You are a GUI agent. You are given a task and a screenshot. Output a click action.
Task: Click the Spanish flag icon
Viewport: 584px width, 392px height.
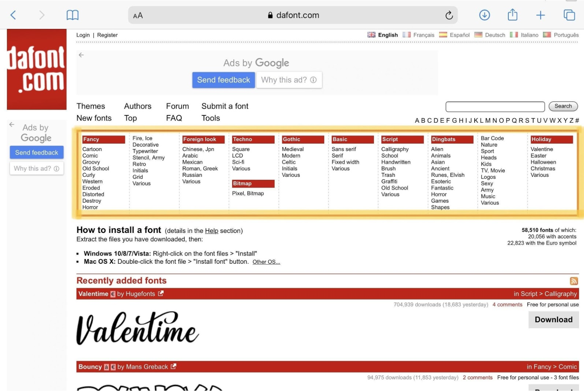pos(443,34)
